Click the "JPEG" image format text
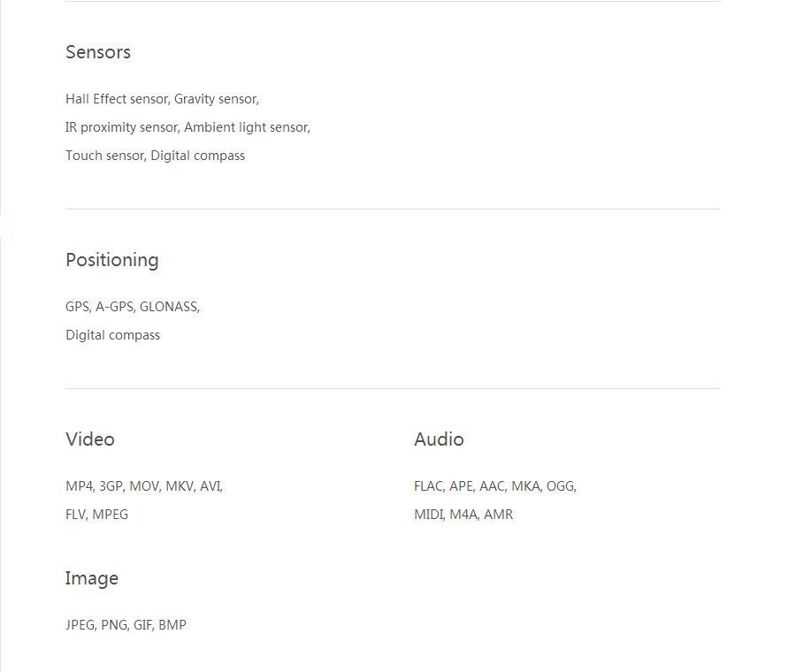The image size is (796, 672). click(80, 625)
